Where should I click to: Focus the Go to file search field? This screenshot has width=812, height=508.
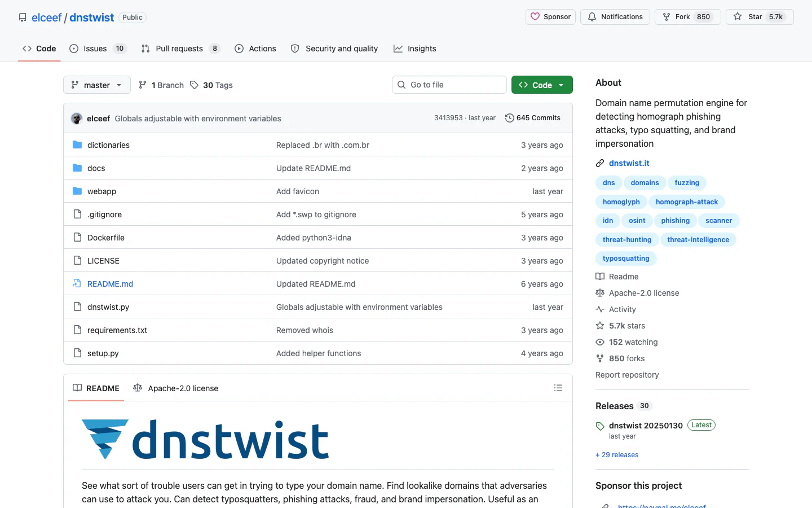[449, 85]
